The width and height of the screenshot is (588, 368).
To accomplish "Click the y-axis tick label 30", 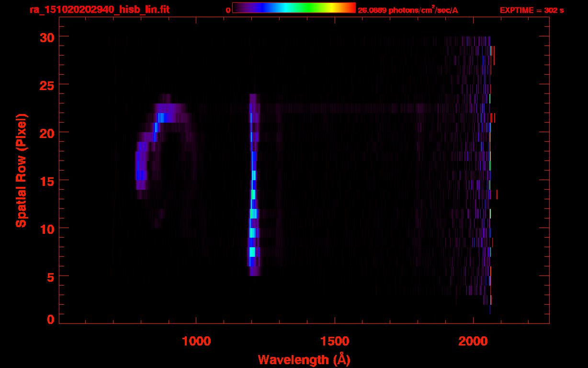I will tap(47, 37).
